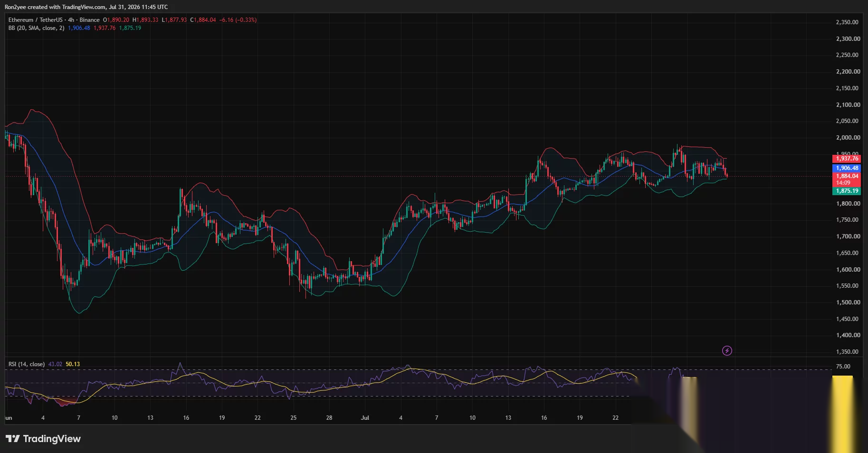Click the TradingView logo at bottom left
This screenshot has height=453, width=868.
point(43,439)
